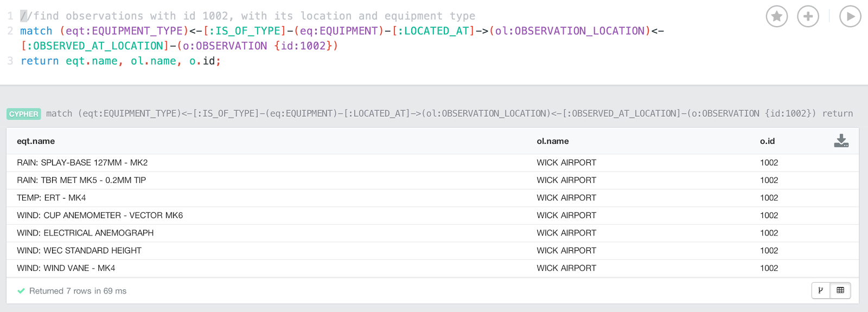This screenshot has width=868, height=312.
Task: Click 1002 in the TBR MET MK5 row
Action: pyautogui.click(x=769, y=180)
